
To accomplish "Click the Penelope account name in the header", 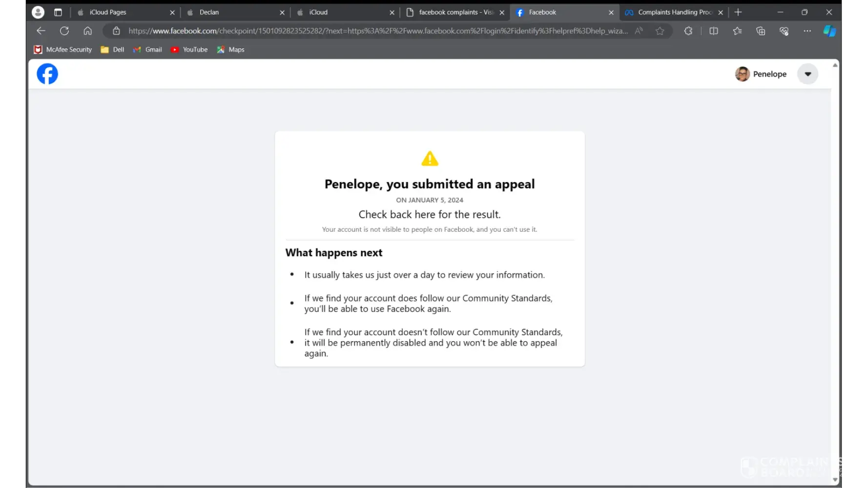I will click(x=770, y=74).
